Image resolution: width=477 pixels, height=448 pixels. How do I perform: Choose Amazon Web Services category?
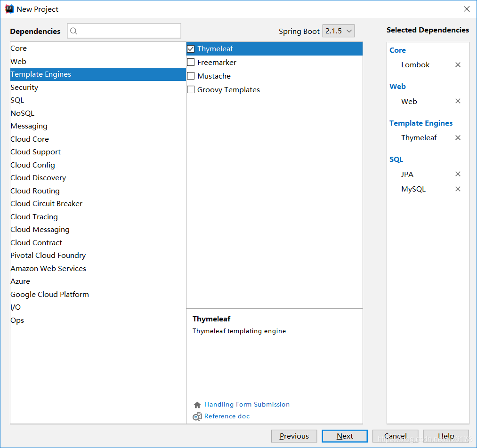[x=98, y=268]
